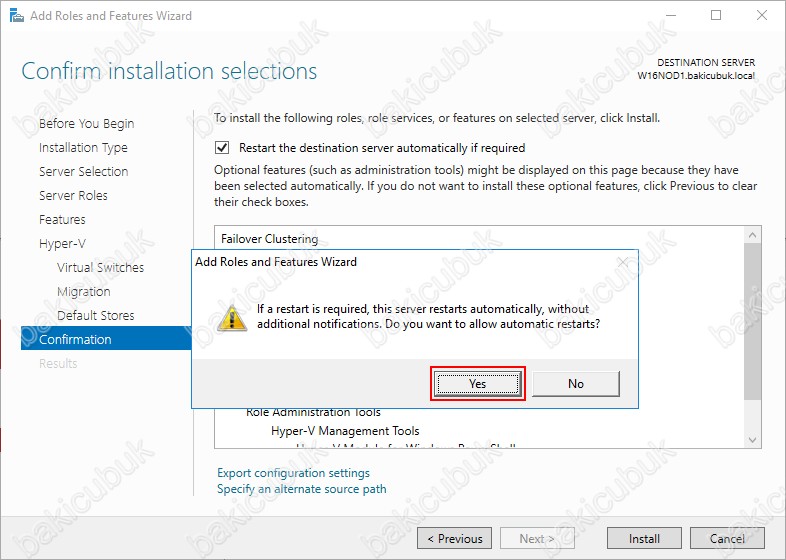The height and width of the screenshot is (560, 786).
Task: Click the Install button
Action: click(644, 538)
